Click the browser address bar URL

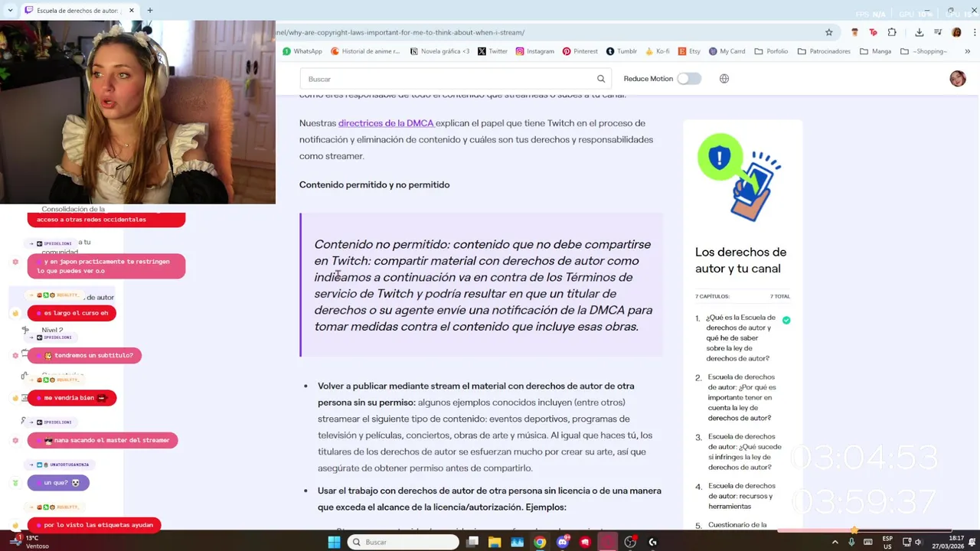[x=400, y=32]
